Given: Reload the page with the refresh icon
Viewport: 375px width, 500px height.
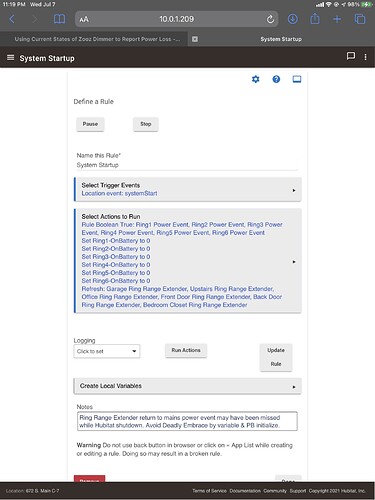Looking at the screenshot, I should tap(270, 19).
